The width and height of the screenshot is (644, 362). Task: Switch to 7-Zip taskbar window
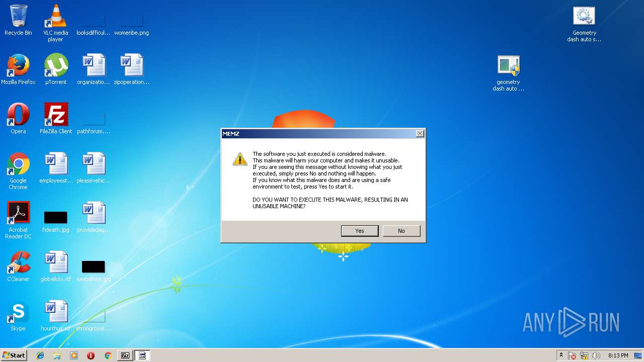tap(125, 355)
